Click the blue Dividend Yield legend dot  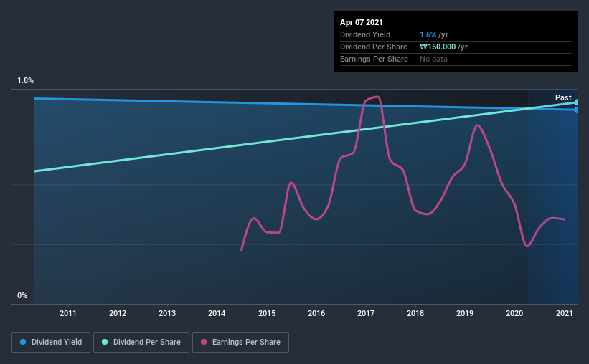click(x=23, y=342)
